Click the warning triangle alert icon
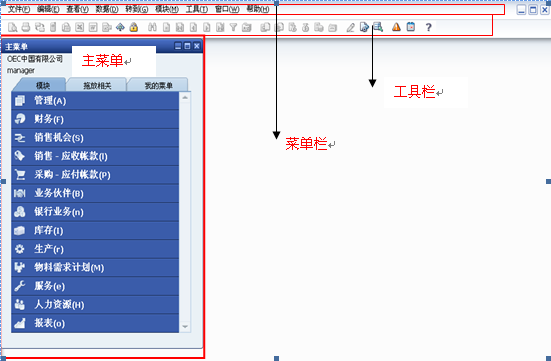The width and height of the screenshot is (551, 361). coord(396,27)
